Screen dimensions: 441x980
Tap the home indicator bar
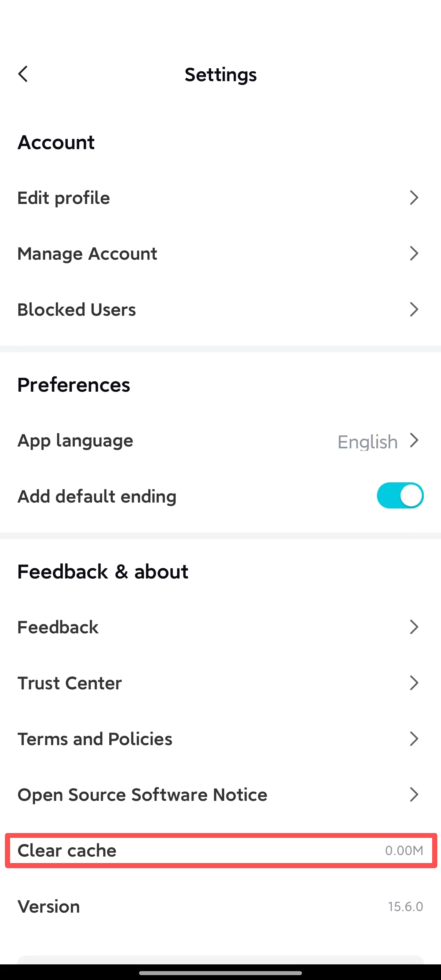click(220, 973)
